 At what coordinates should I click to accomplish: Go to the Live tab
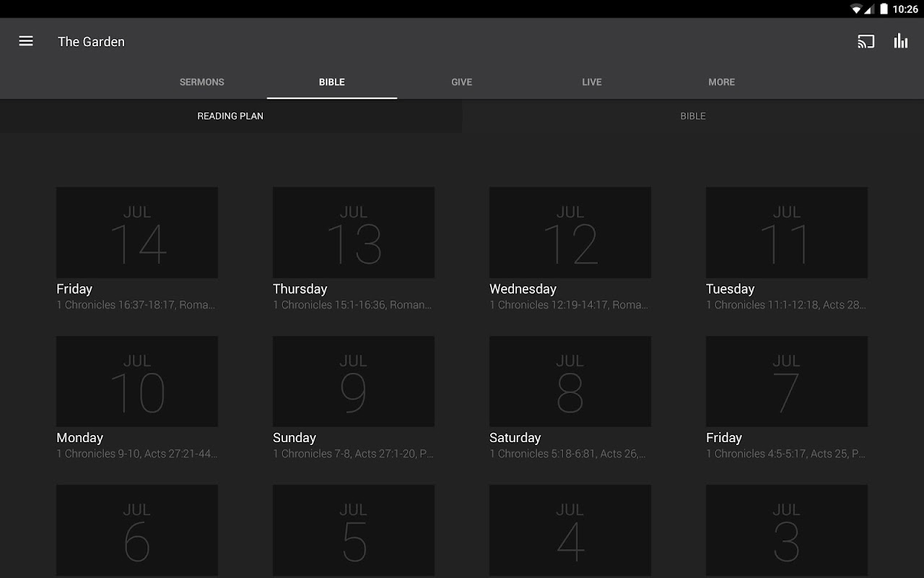click(592, 82)
